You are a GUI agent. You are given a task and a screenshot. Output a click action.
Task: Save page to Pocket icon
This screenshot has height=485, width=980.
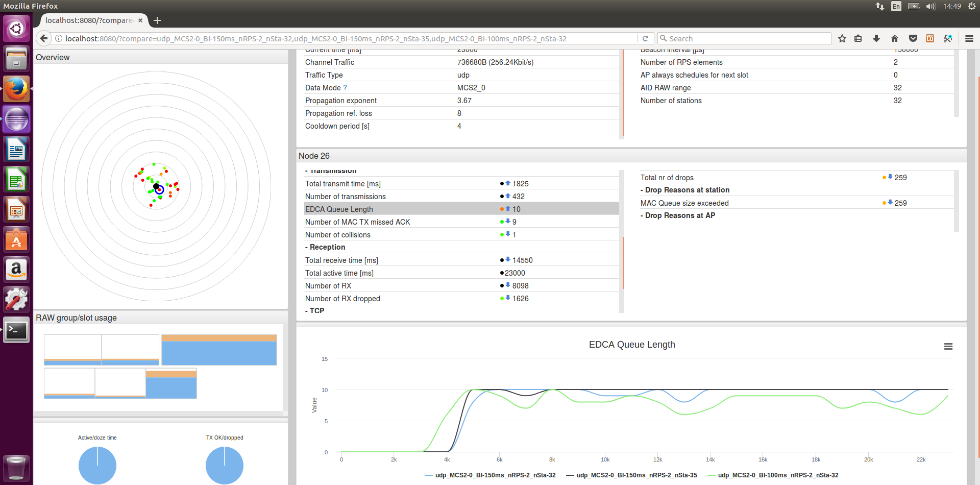tap(913, 38)
